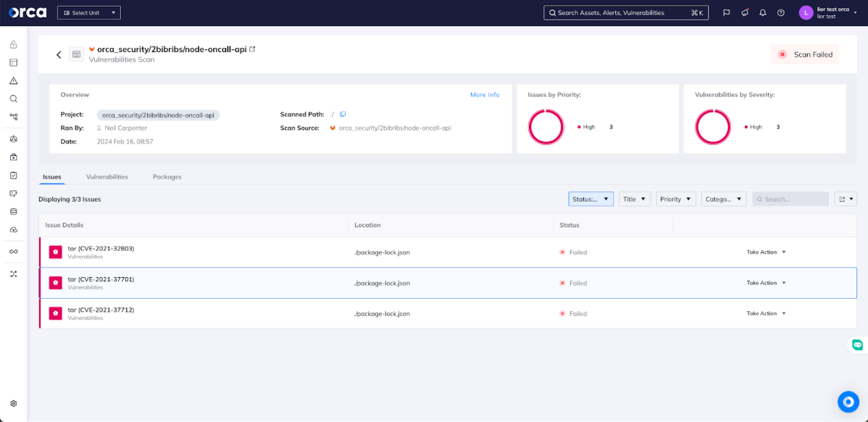Open the box-with-x icon in sidebar
The height and width of the screenshot is (422, 868).
tap(13, 157)
